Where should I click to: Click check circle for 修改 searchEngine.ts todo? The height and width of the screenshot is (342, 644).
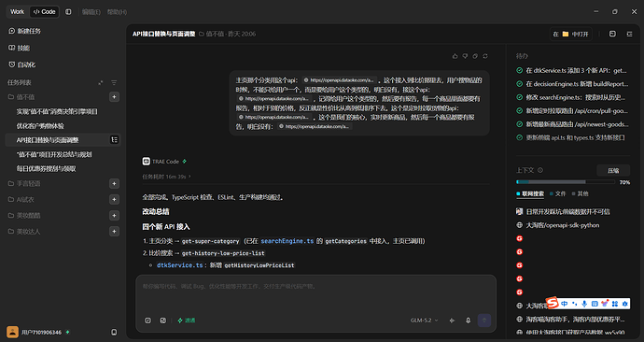[x=519, y=97]
